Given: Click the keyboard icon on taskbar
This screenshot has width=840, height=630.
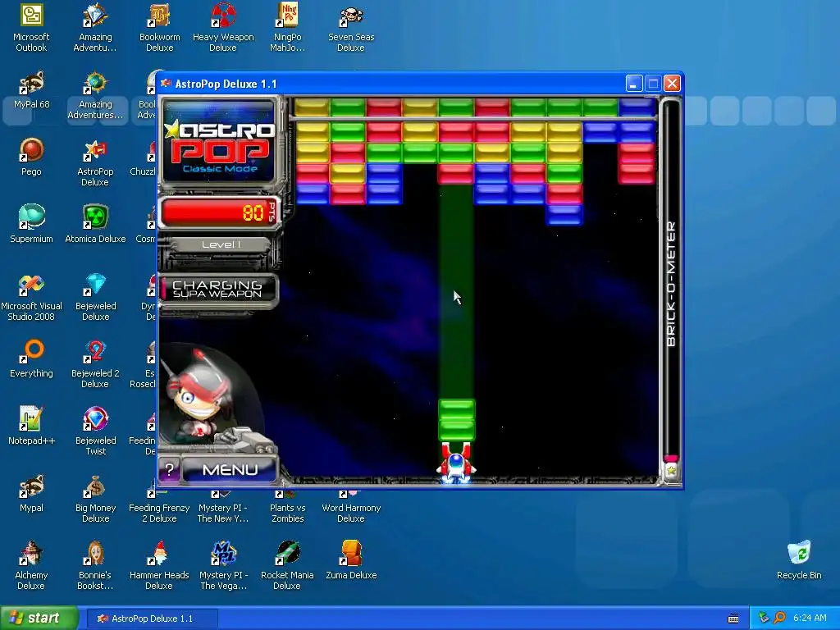Looking at the screenshot, I should point(733,619).
